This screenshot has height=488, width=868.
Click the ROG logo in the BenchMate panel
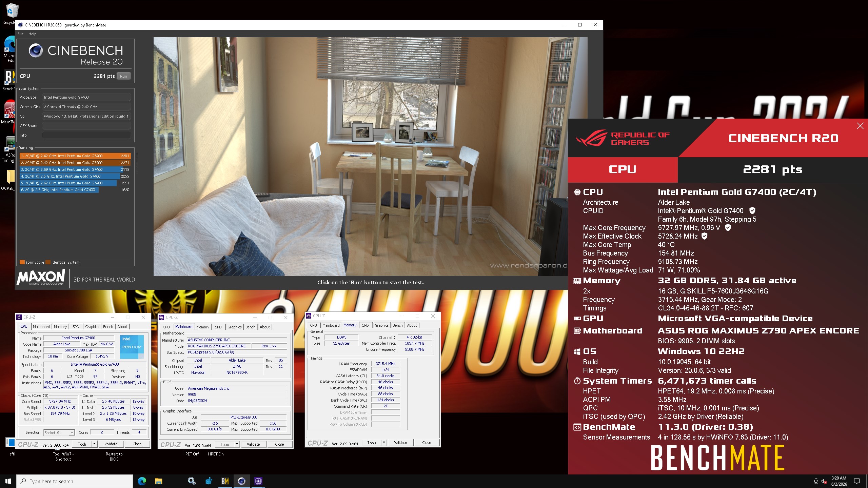[x=591, y=138]
